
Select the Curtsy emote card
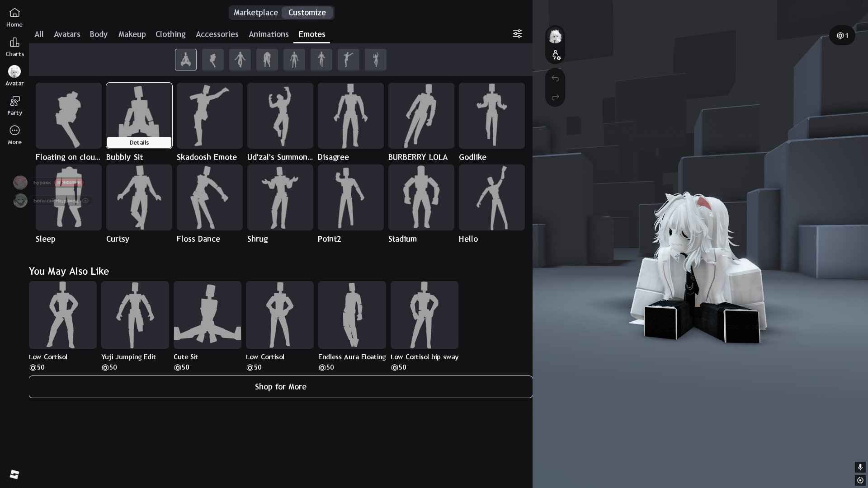pyautogui.click(x=139, y=197)
